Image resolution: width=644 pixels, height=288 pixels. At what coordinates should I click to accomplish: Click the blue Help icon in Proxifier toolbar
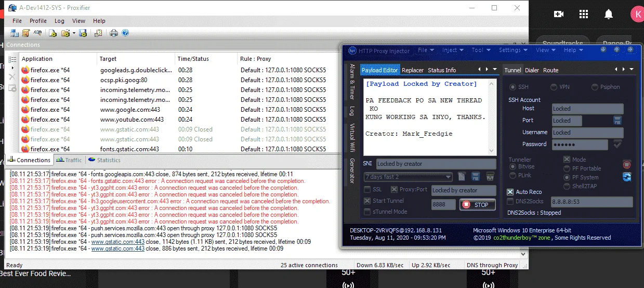click(125, 33)
